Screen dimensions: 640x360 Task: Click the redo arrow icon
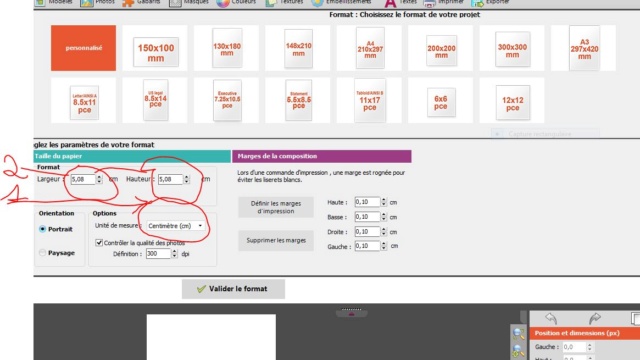(x=595, y=318)
